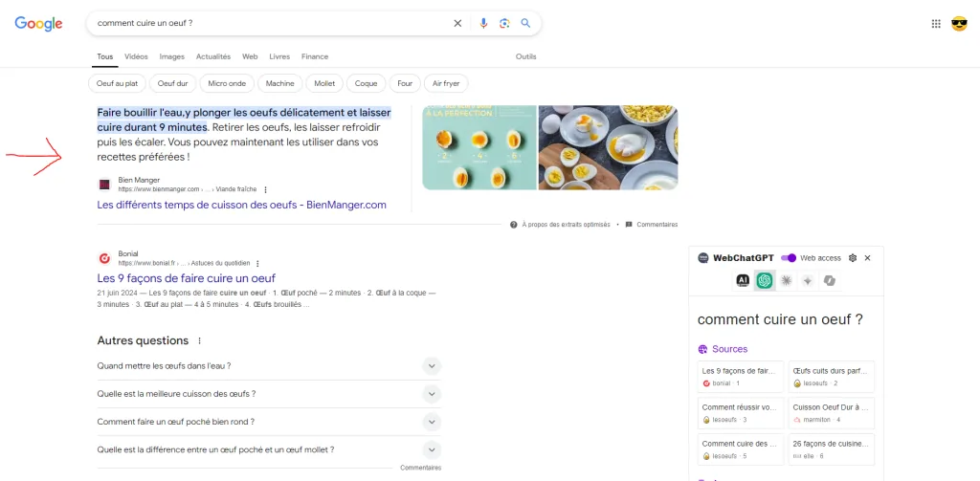The width and height of the screenshot is (980, 481).
Task: Open the Google apps grid
Action: tap(936, 24)
